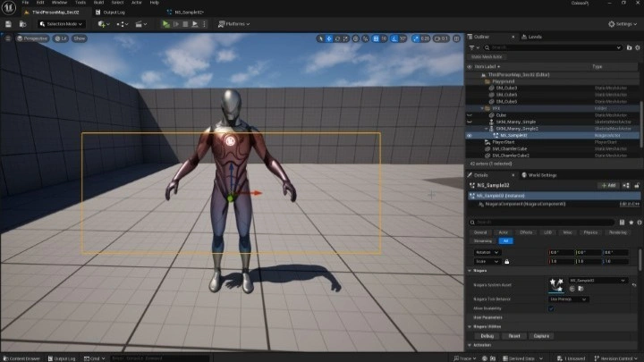Open the Niagara Tick Behavior dropdown
644x362 pixels.
569,299
